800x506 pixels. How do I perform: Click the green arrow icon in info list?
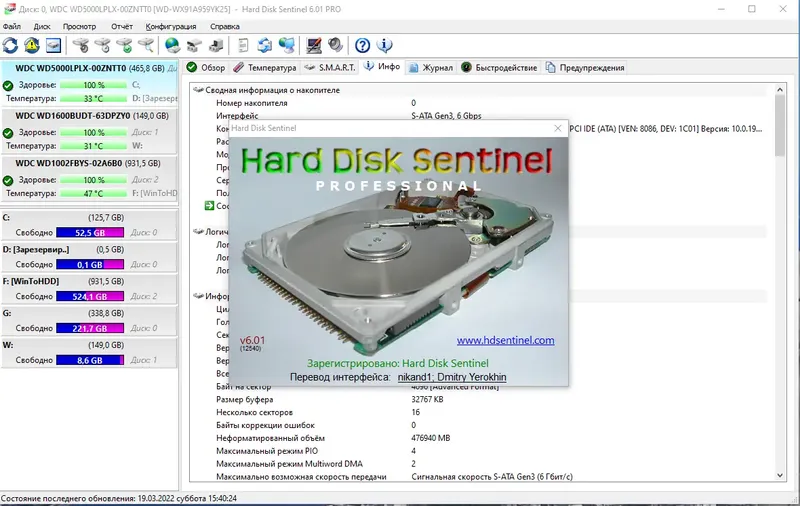click(209, 206)
